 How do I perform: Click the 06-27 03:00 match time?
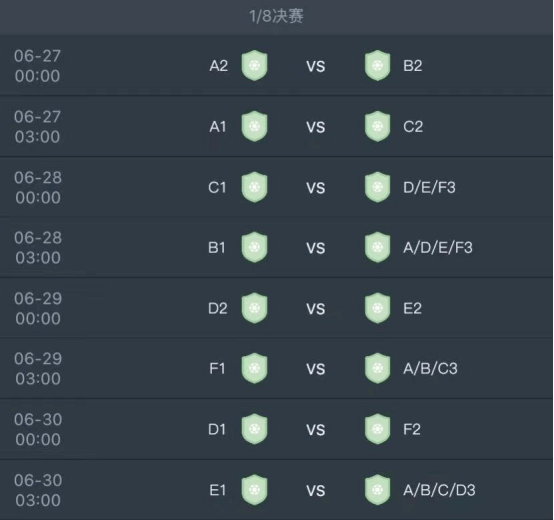point(37,126)
